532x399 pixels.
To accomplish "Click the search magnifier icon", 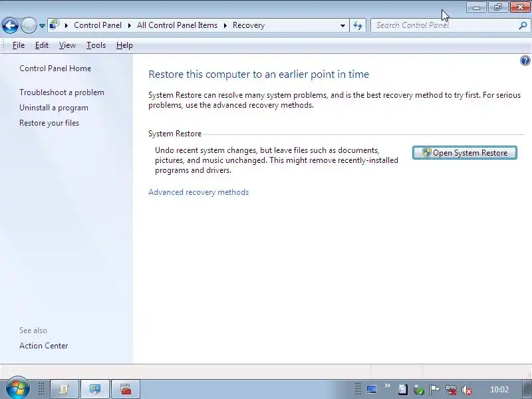I will (x=523, y=25).
